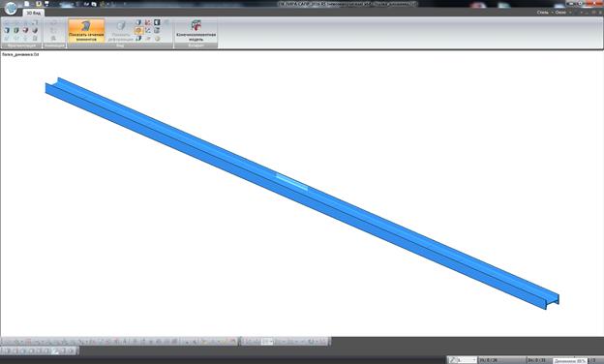Click the save quick-access icon
This screenshot has width=604, height=364.
46,4
